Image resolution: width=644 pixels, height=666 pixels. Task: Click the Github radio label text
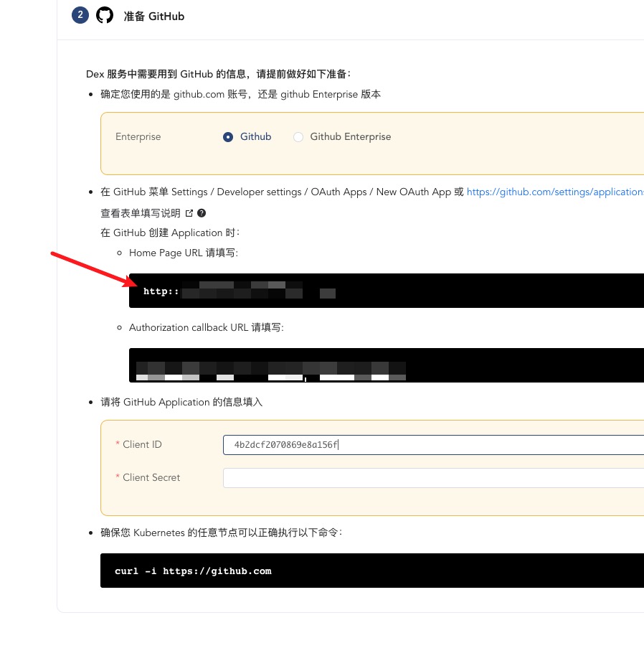(x=255, y=136)
